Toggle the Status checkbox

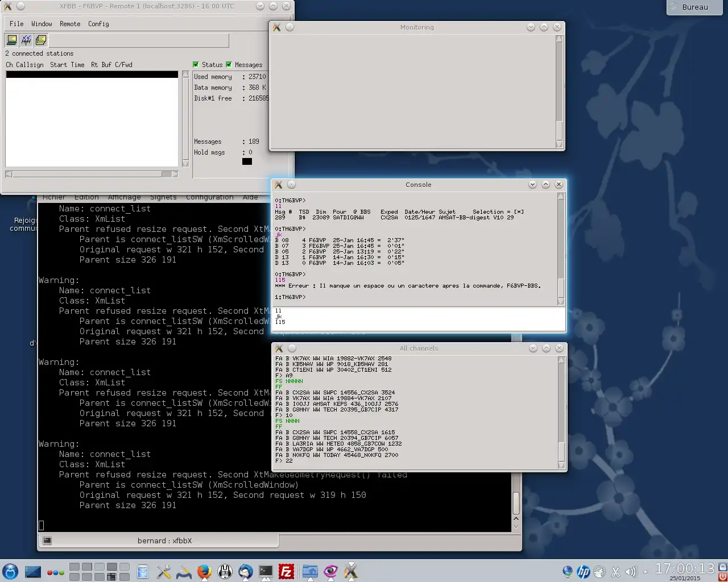(196, 65)
